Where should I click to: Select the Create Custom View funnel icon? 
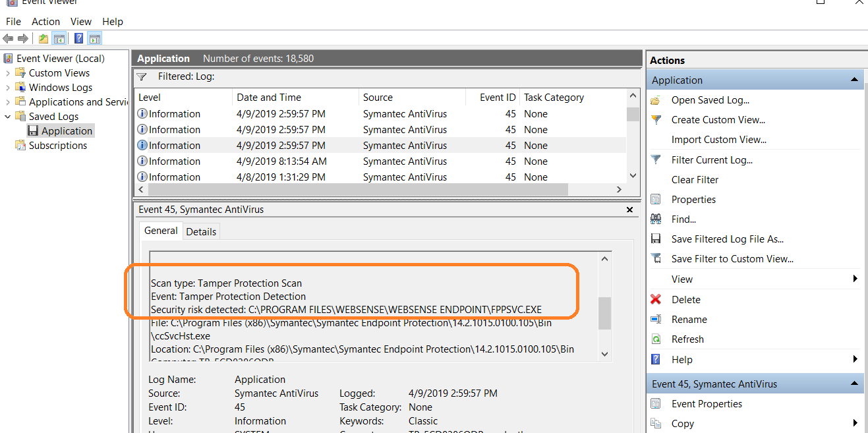pos(655,119)
